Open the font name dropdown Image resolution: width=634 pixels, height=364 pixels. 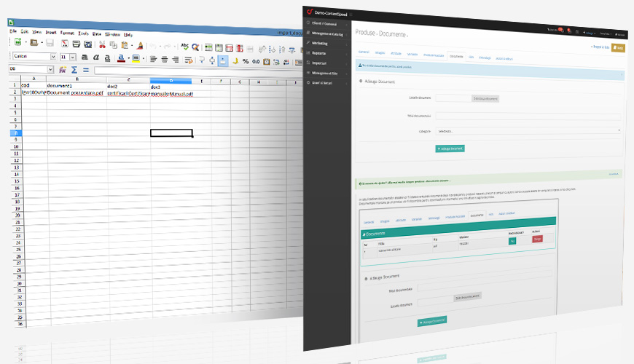[x=53, y=57]
